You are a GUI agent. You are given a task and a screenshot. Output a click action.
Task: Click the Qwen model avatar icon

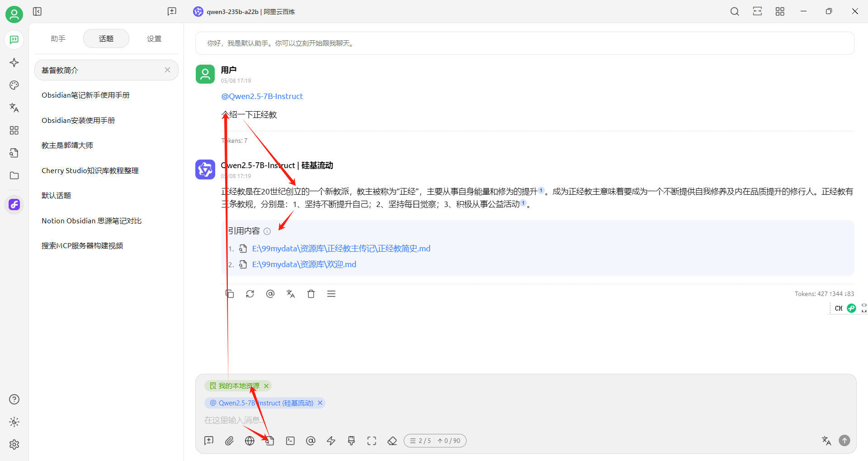[205, 169]
